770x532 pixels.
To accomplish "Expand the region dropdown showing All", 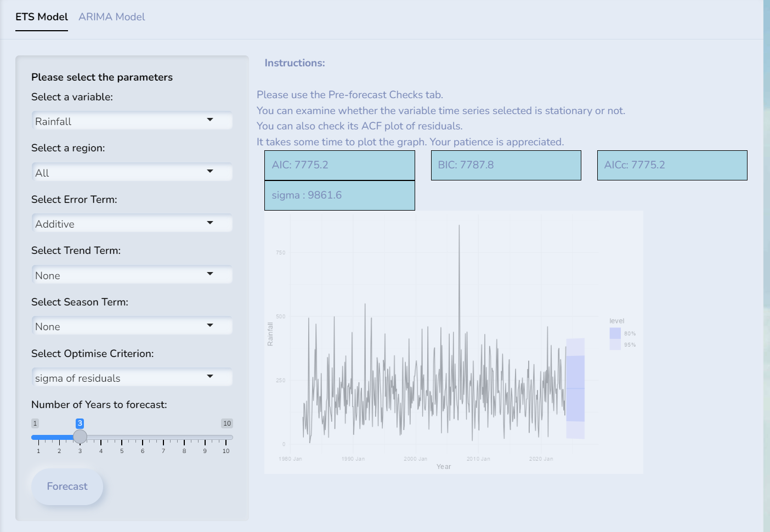I will point(132,173).
